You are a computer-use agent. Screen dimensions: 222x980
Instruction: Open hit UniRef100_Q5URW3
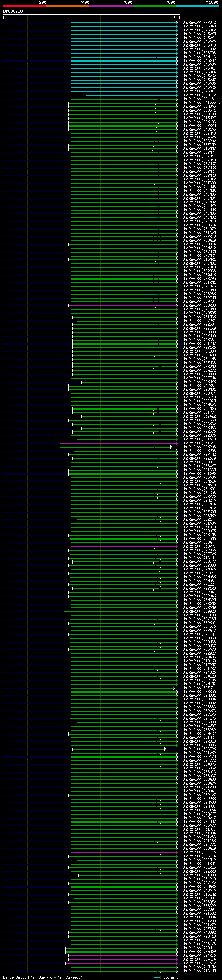point(199,306)
